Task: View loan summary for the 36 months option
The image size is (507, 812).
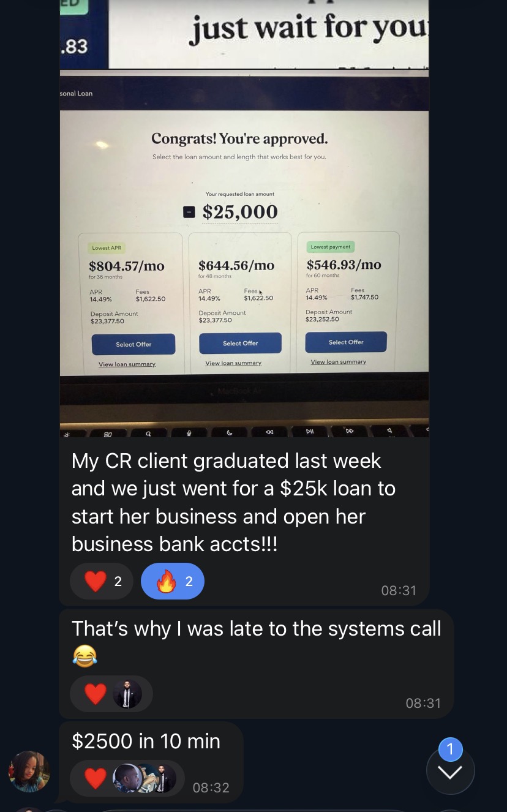Action: (127, 364)
